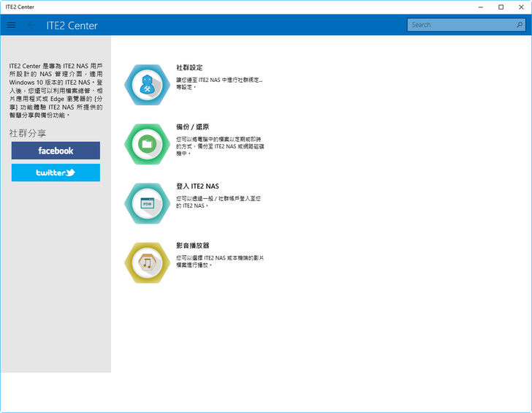Viewport: 532px width, 413px height.
Task: Click the back arrow in header
Action: tap(32, 25)
